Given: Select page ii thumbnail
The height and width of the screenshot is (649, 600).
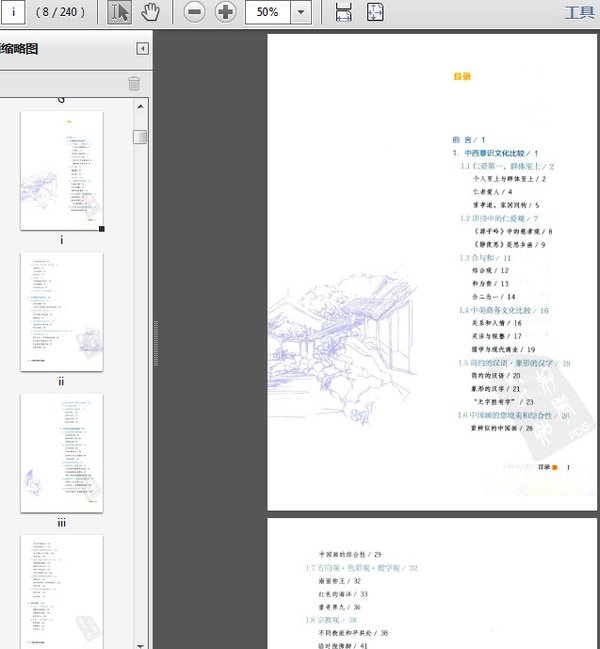Looking at the screenshot, I should [x=62, y=310].
